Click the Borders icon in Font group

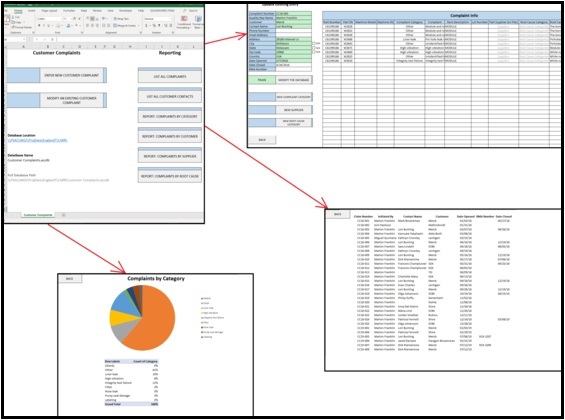[59, 26]
